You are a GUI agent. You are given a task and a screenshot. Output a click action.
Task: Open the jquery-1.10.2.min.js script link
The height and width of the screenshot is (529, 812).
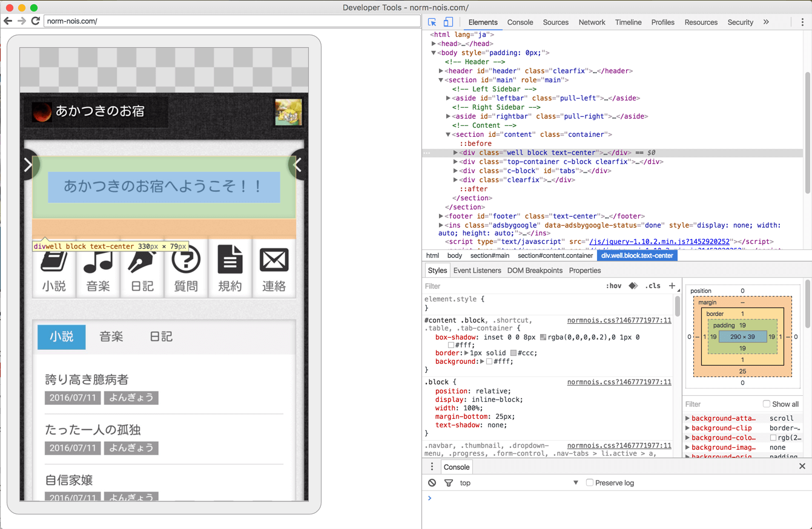coord(659,241)
